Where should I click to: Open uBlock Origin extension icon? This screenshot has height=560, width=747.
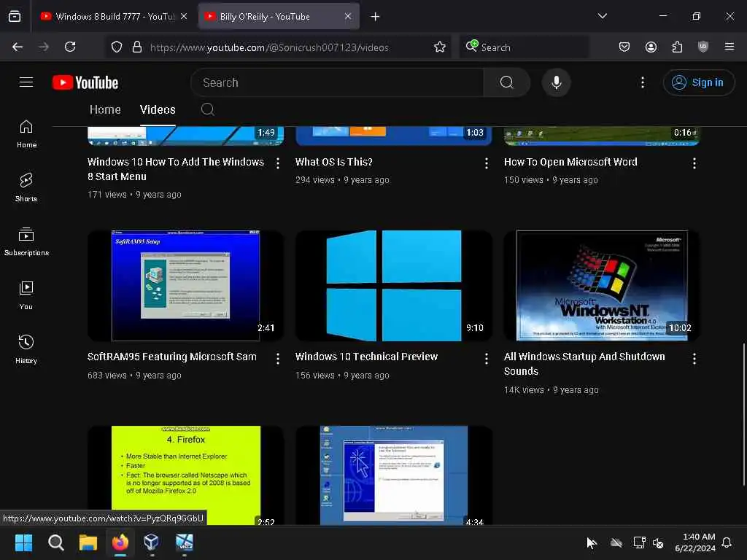703,47
